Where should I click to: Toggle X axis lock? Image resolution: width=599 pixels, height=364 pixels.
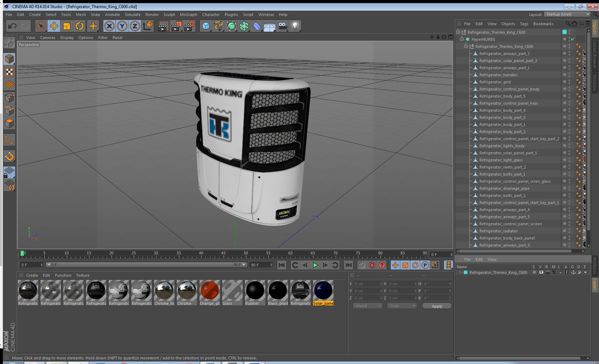(x=109, y=26)
